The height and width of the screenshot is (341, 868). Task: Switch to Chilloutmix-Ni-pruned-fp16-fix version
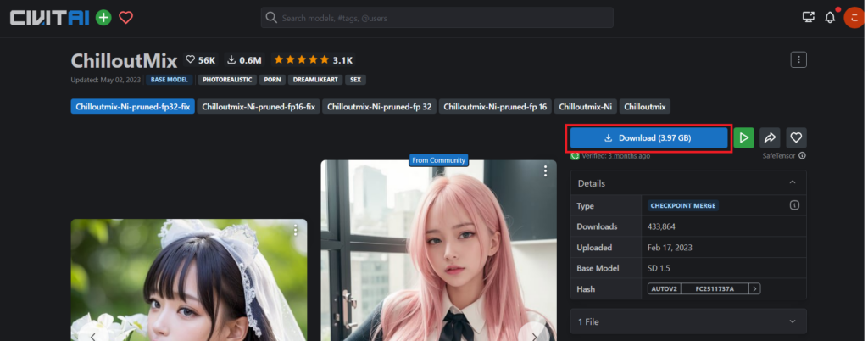point(259,107)
